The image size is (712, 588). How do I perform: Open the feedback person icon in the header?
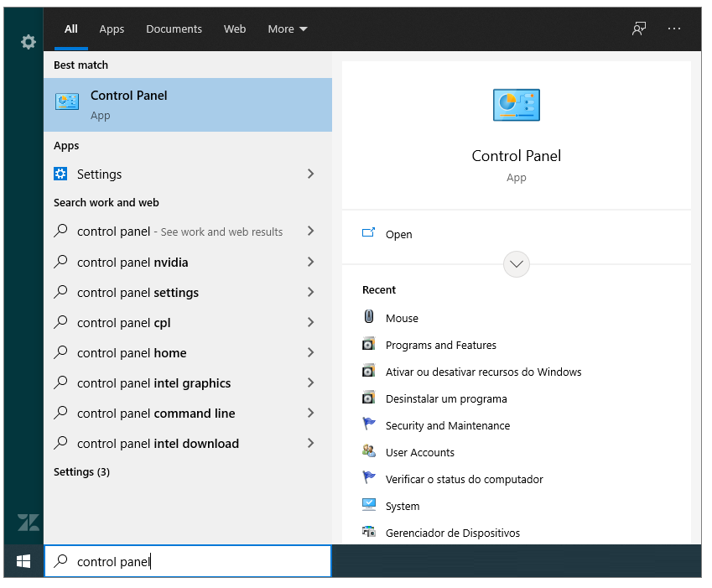[x=639, y=29]
